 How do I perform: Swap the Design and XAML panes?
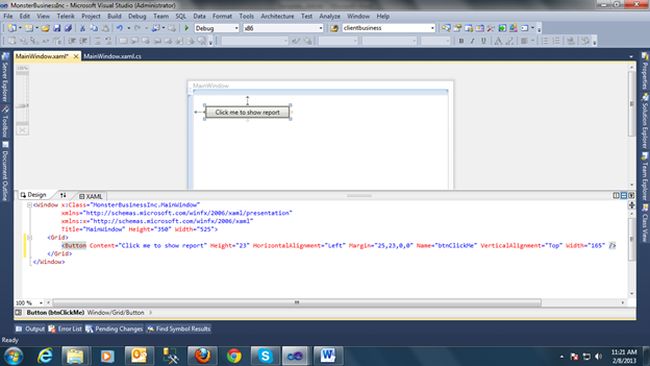coord(63,195)
